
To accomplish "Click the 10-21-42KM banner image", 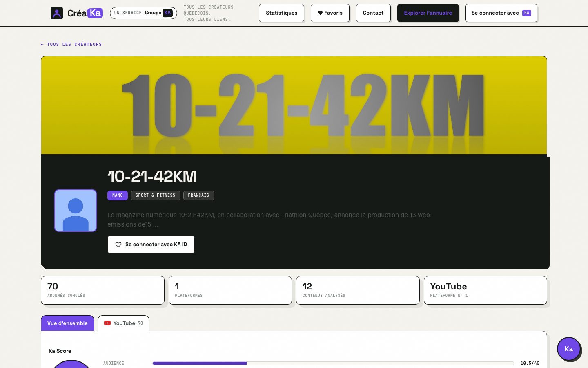I will point(294,105).
